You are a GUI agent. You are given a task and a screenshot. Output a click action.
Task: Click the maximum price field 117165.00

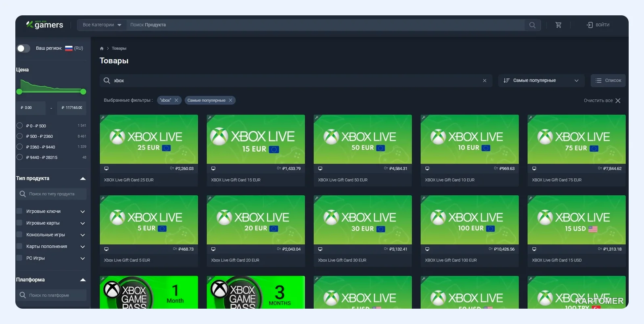click(x=71, y=108)
